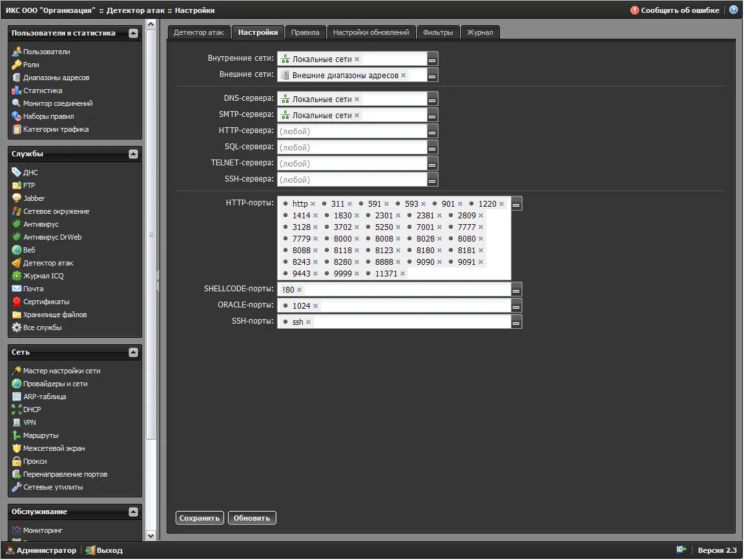Click Выход to log out

105,550
